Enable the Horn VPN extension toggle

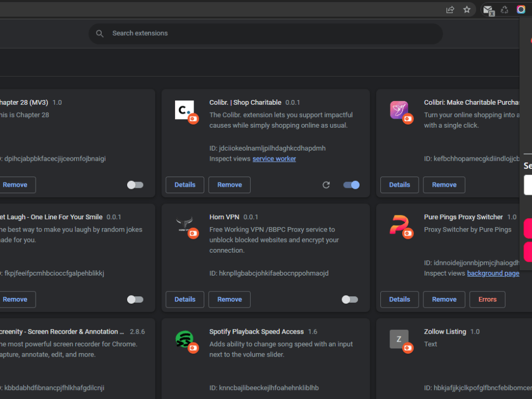click(x=350, y=300)
